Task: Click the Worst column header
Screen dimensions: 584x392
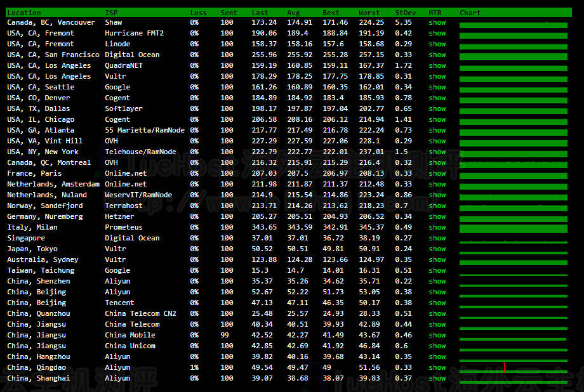Action: click(369, 13)
